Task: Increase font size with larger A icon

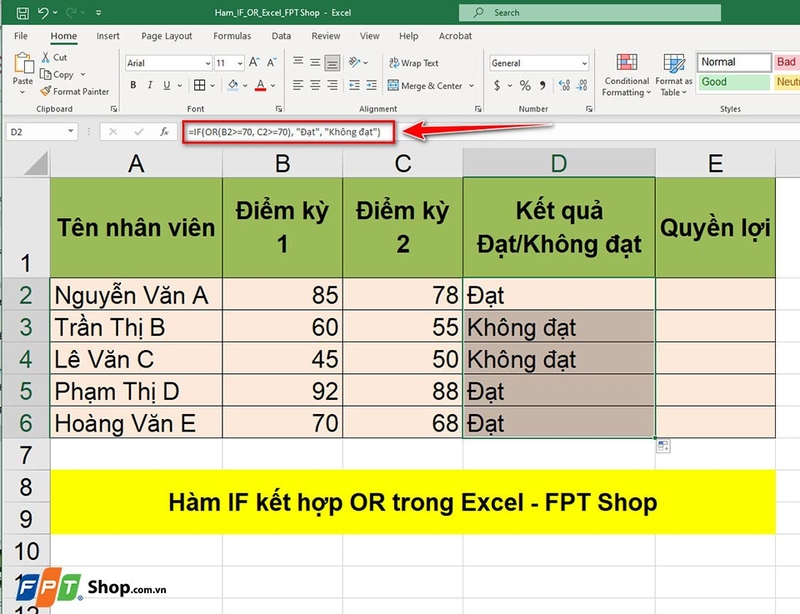Action: coord(254,62)
